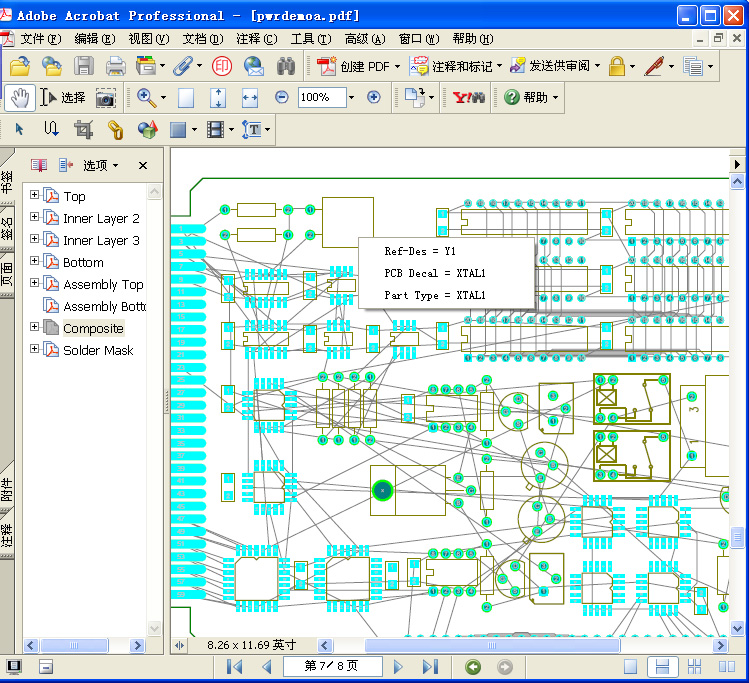The width and height of the screenshot is (749, 683).
Task: Click the Save floppy disk icon
Action: coord(84,67)
